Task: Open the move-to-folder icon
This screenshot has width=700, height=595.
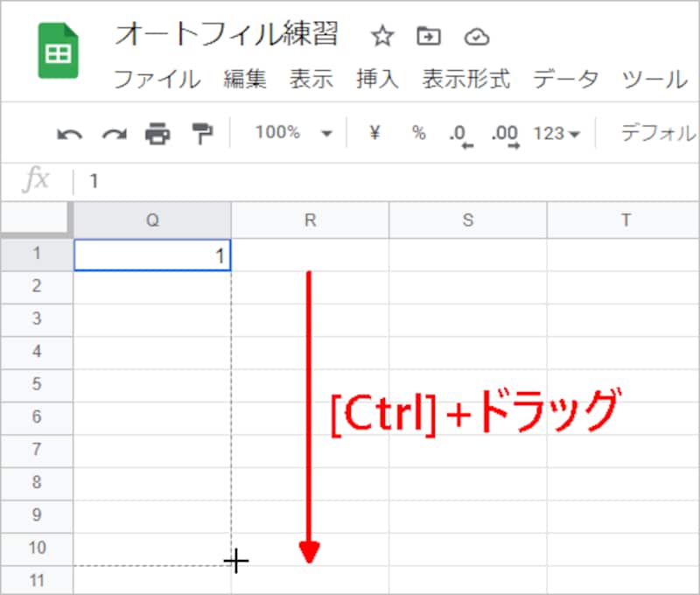Action: tap(430, 37)
